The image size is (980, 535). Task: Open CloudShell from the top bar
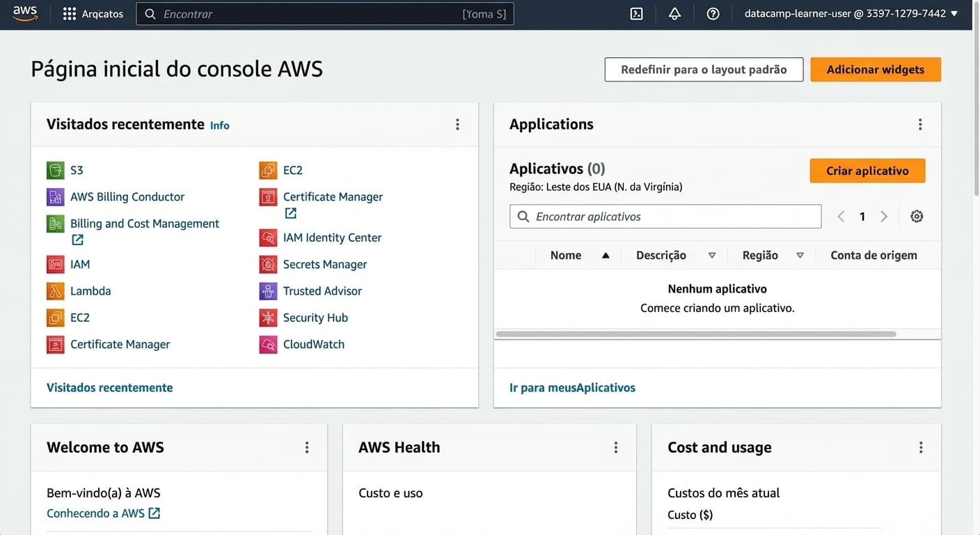(636, 14)
